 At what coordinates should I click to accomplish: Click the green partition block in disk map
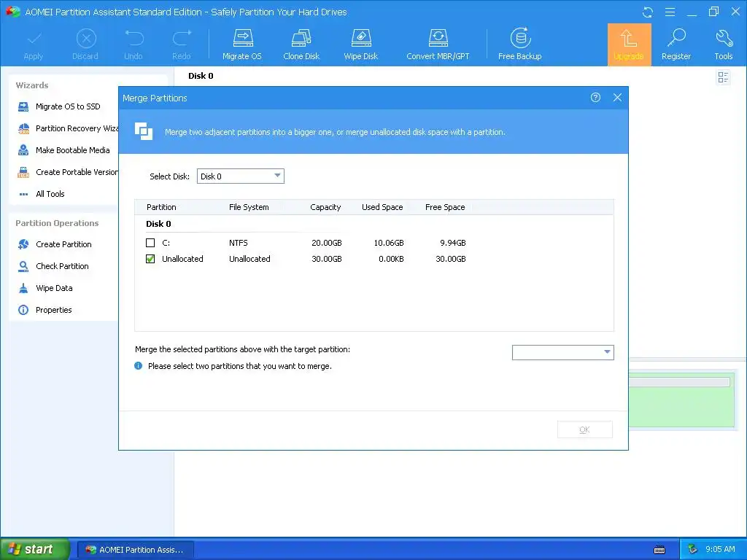tap(682, 401)
